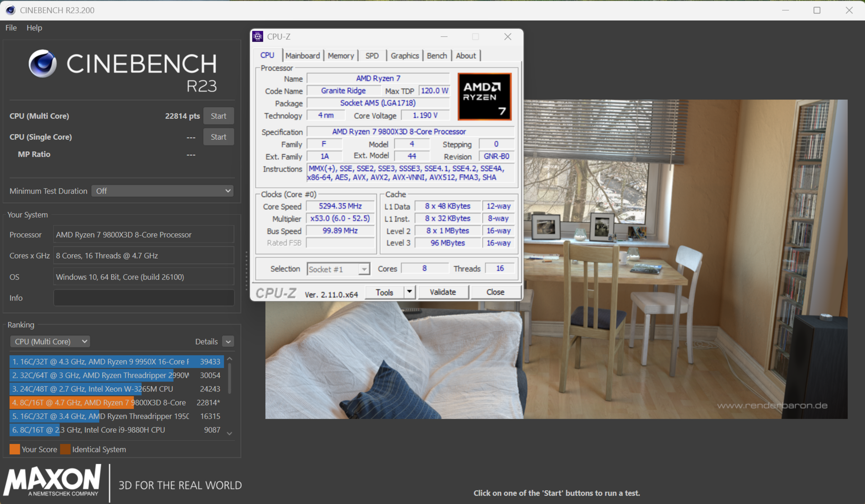Select the Xeon W-3265M ranking entry
Screen dimensions: 865x504
(117, 389)
